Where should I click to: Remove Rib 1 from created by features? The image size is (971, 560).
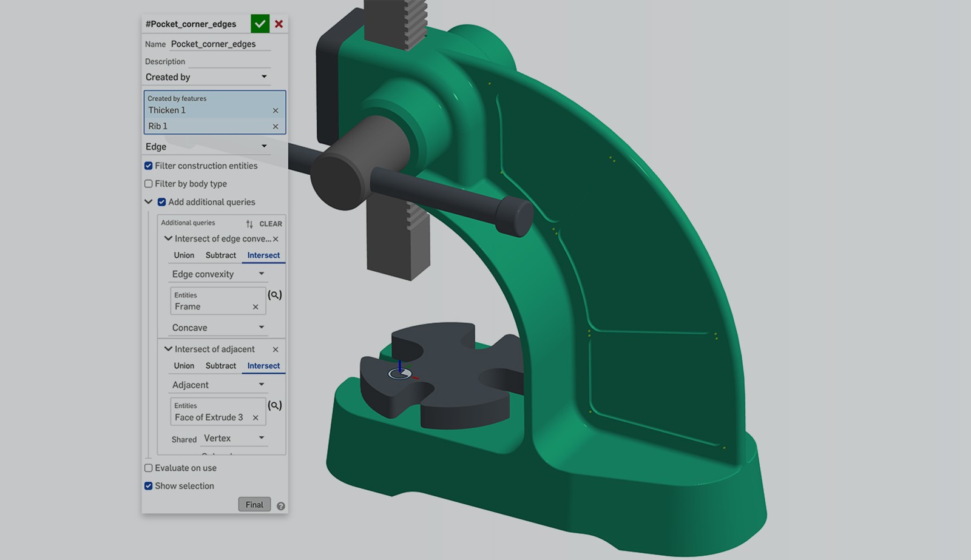click(276, 126)
